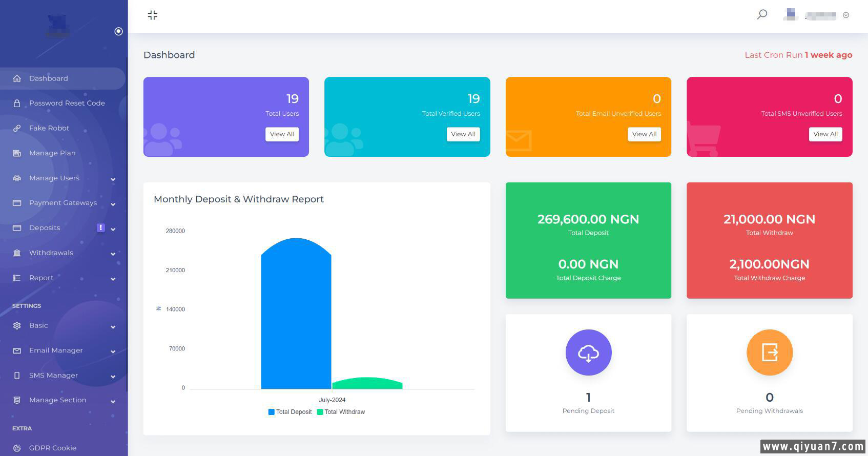Click View All under Total Email Unverified Users
The width and height of the screenshot is (868, 456).
pyautogui.click(x=644, y=134)
